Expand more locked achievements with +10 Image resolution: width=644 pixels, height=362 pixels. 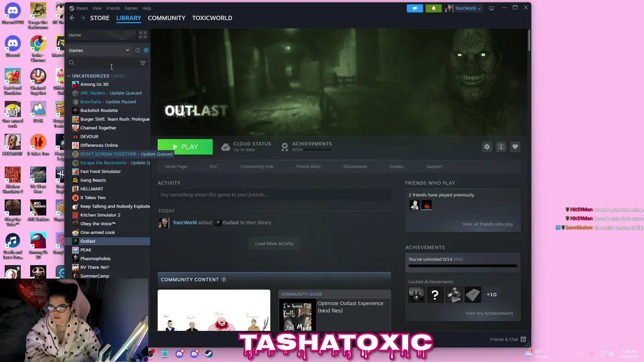492,295
